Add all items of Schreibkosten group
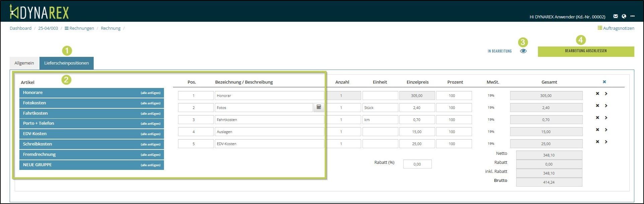The image size is (644, 204). 150,144
